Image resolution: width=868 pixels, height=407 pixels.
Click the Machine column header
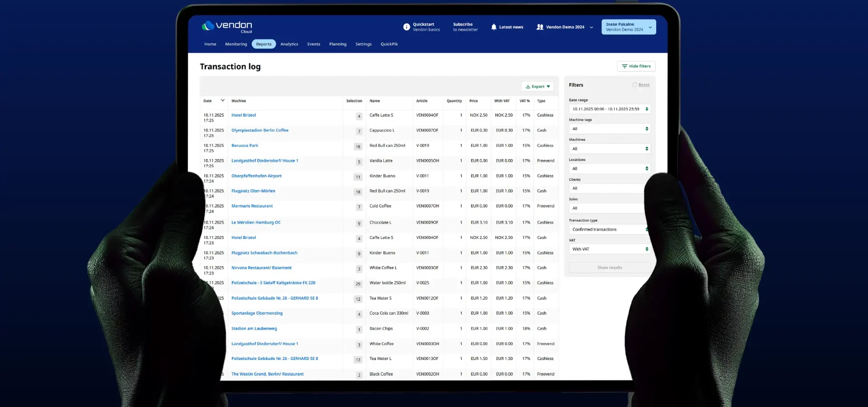tap(239, 101)
